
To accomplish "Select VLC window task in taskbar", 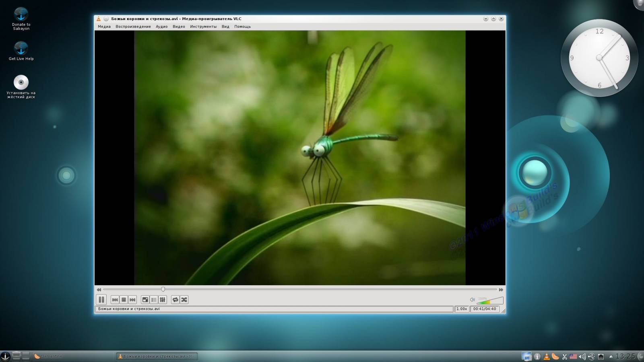I will pyautogui.click(x=157, y=356).
